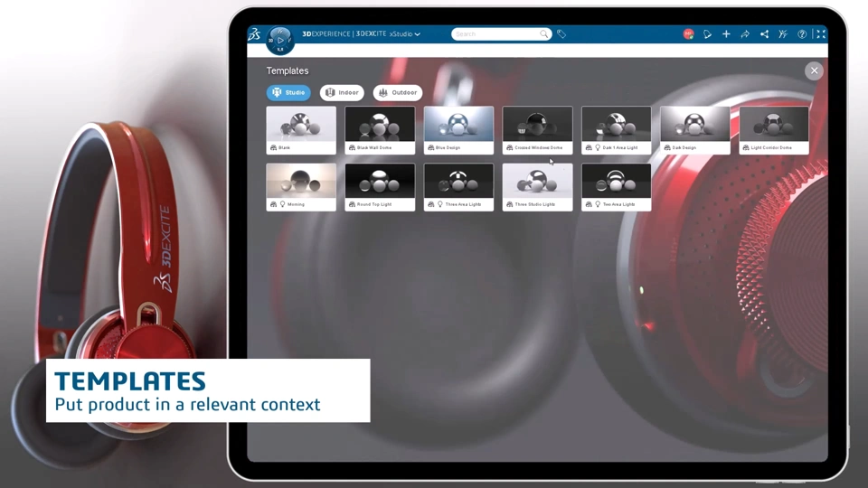Open the red user profile avatar
Screen dimensions: 868x488
688,33
